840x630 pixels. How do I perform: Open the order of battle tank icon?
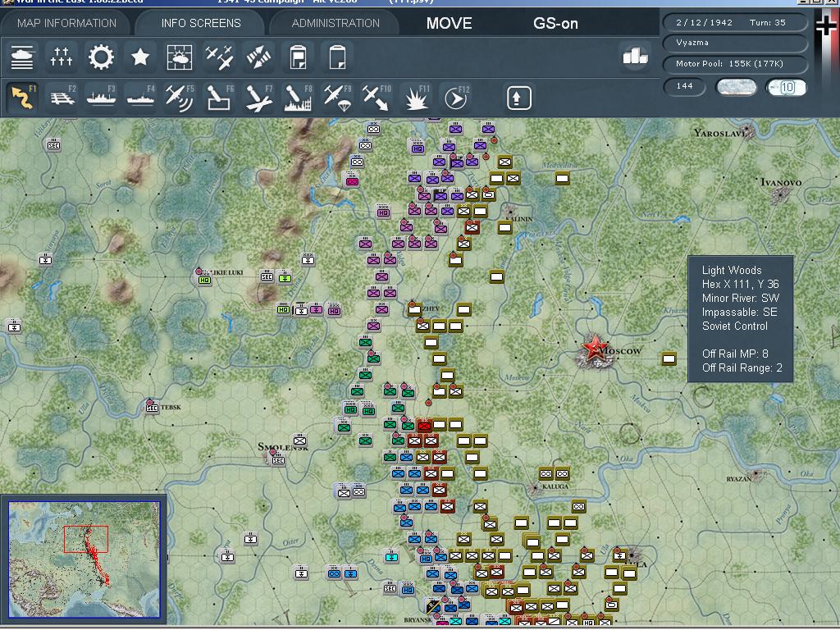[22, 57]
